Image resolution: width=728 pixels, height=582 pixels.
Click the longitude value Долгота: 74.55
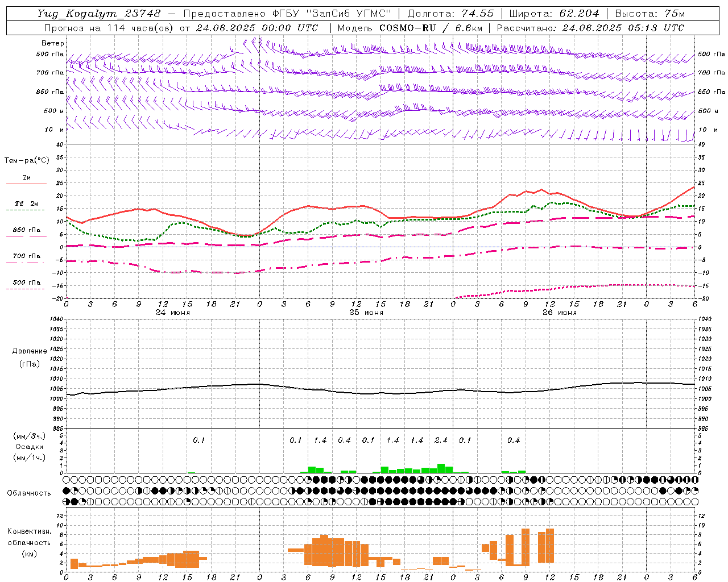click(x=450, y=14)
